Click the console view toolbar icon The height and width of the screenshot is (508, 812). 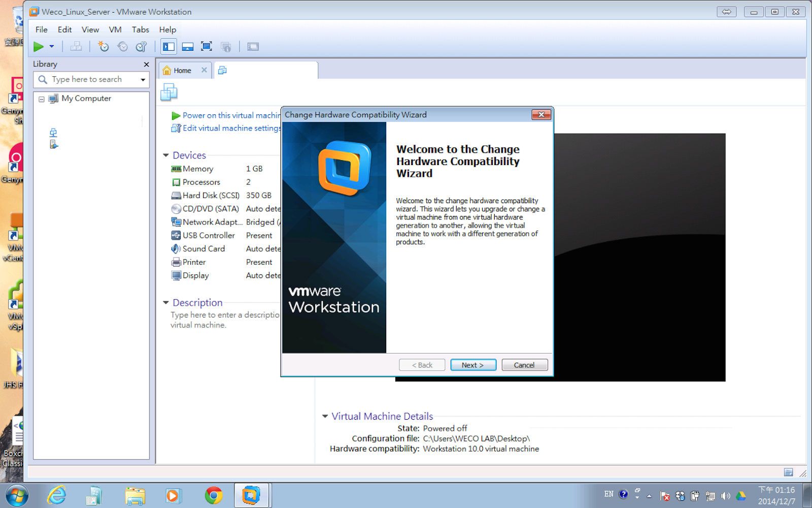pyautogui.click(x=253, y=47)
